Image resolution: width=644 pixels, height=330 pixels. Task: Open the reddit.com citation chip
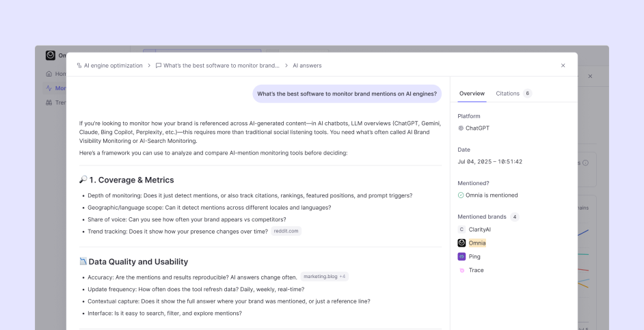(286, 231)
